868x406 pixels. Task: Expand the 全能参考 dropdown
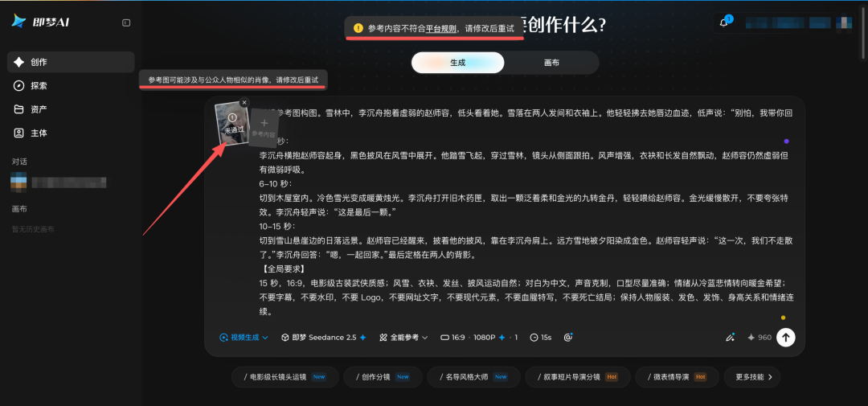[x=403, y=338]
